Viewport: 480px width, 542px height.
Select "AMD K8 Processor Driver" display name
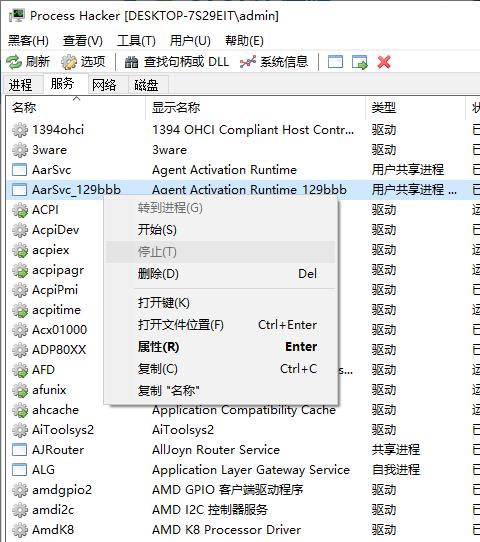(x=226, y=530)
